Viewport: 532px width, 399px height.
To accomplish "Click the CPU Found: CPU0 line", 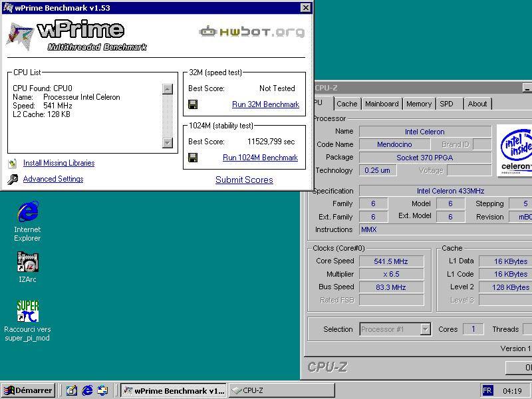I will click(43, 88).
